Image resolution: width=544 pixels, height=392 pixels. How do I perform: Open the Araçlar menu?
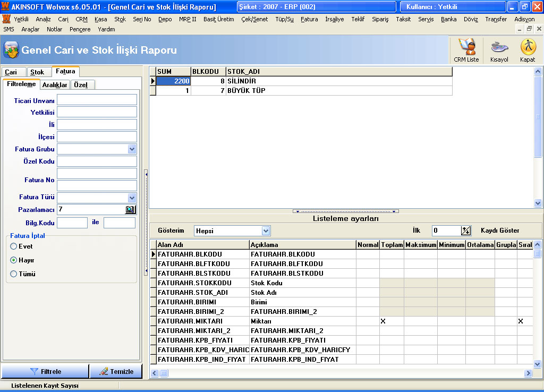[x=30, y=30]
